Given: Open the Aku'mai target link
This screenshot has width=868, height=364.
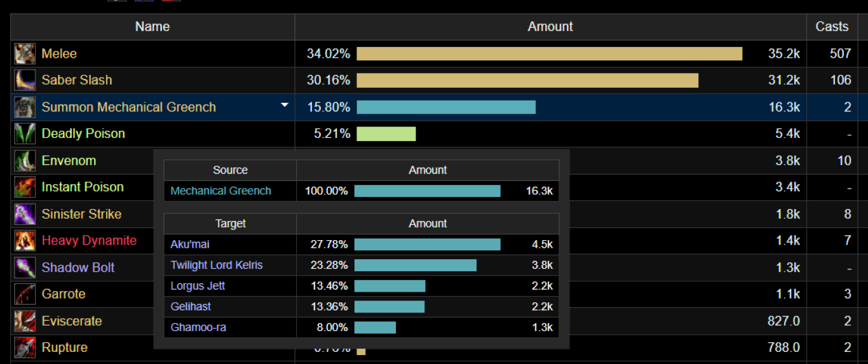Looking at the screenshot, I should [190, 244].
